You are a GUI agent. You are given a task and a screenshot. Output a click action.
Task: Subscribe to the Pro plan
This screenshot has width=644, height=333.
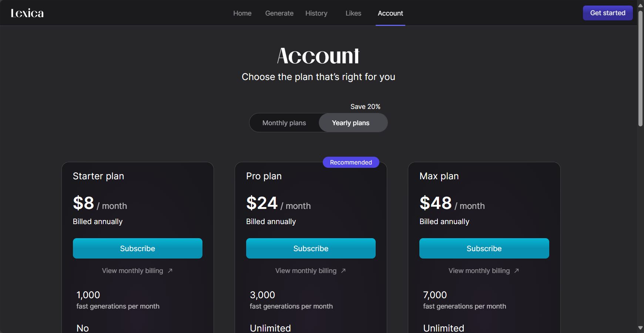tap(311, 249)
